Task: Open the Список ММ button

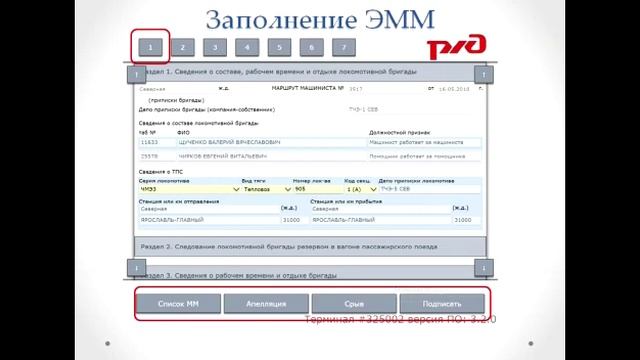Action: click(178, 304)
